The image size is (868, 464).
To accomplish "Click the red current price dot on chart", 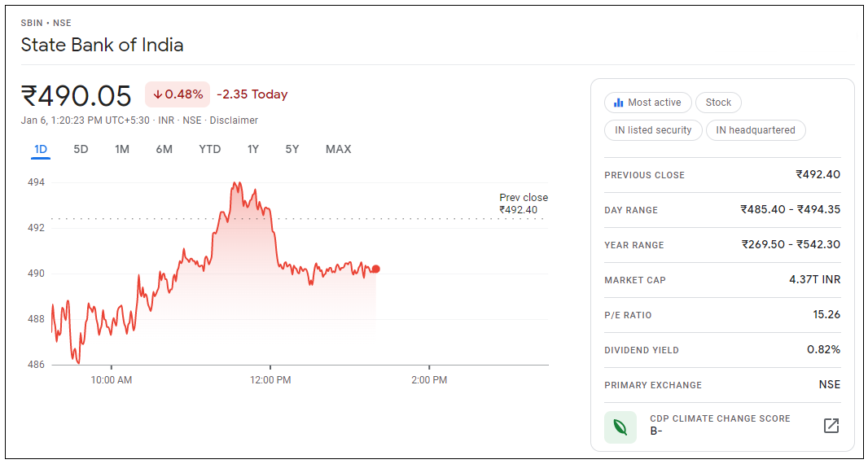I will 375,269.
